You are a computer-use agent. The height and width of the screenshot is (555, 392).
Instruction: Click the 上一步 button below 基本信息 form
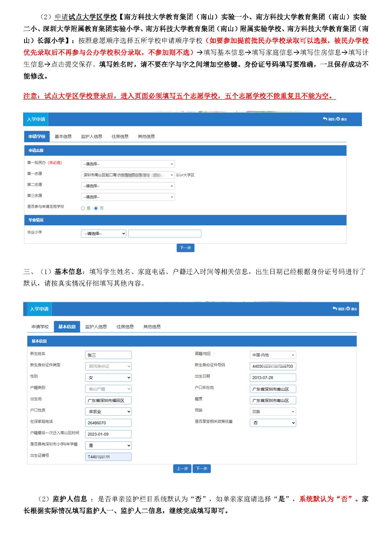pos(182,468)
